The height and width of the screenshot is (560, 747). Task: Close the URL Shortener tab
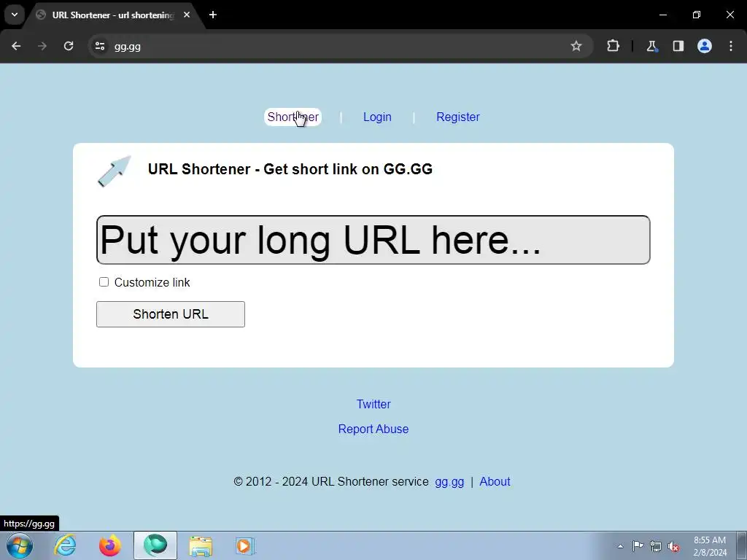(x=187, y=15)
